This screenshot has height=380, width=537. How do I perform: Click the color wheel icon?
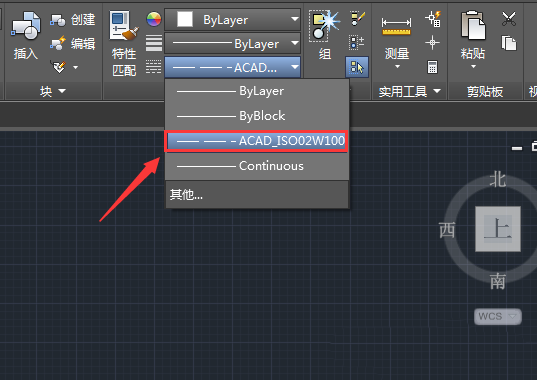tap(154, 19)
